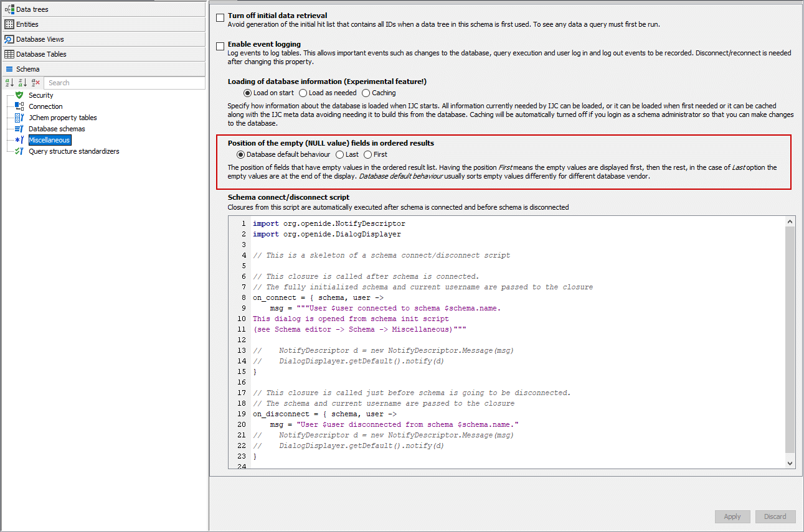
Task: Sort schema items A to Z
Action: point(9,83)
